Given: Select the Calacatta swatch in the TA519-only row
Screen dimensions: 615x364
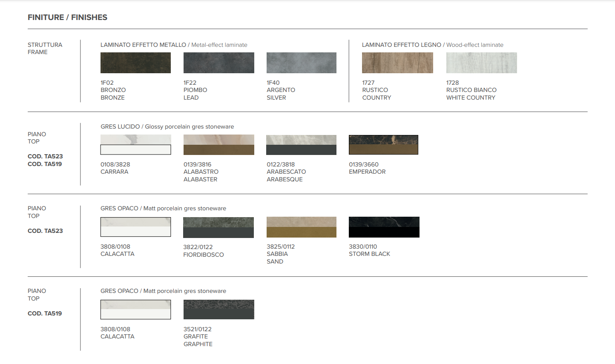Looking at the screenshot, I should point(135,310).
